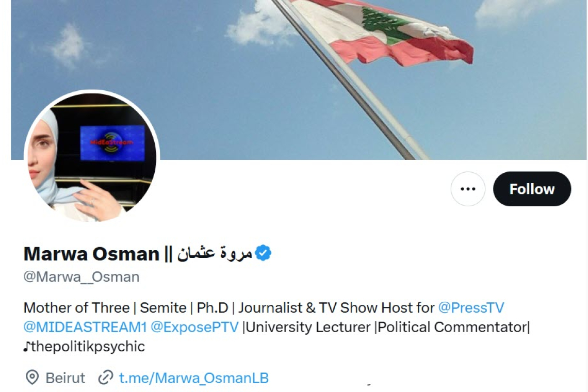
Task: Click the Beirut location text
Action: pyautogui.click(x=66, y=378)
